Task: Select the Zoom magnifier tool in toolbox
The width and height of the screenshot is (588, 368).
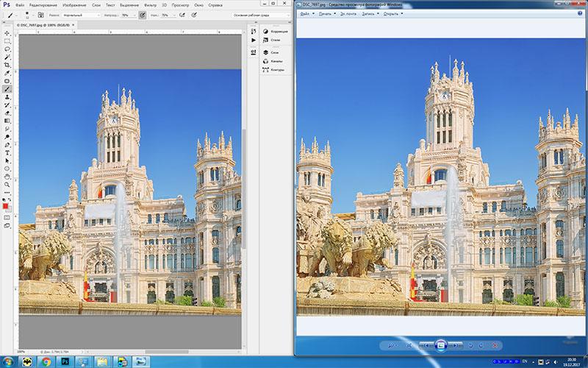Action: coord(7,185)
